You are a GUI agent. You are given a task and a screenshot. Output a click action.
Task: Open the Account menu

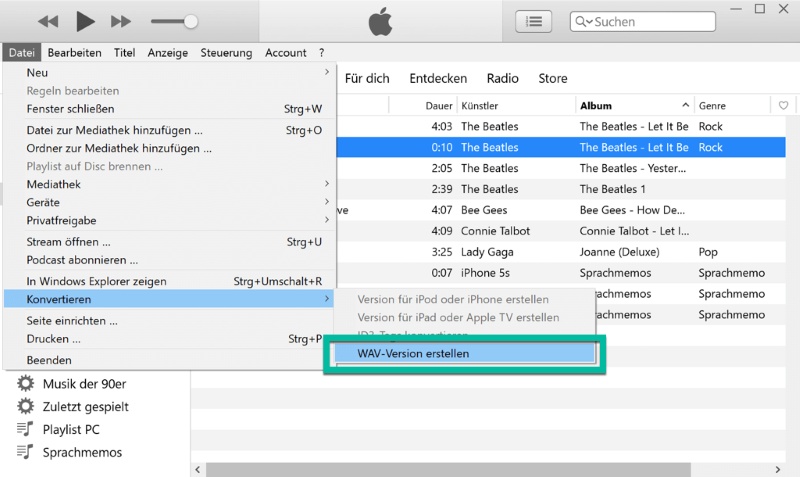pyautogui.click(x=286, y=53)
